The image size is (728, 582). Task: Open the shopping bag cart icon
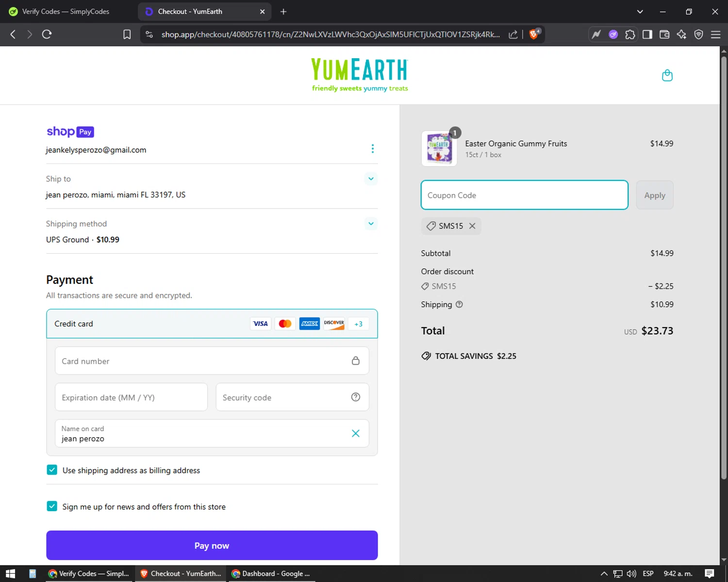[667, 75]
